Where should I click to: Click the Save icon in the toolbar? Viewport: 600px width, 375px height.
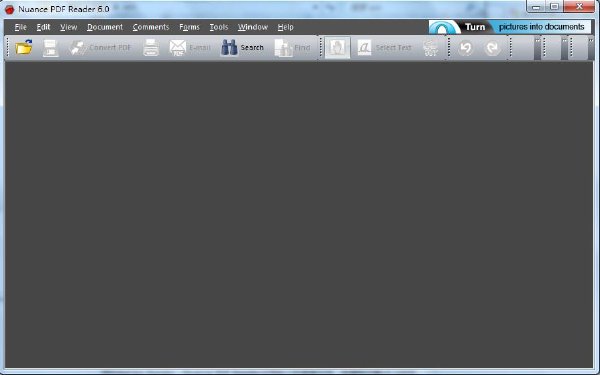point(51,48)
